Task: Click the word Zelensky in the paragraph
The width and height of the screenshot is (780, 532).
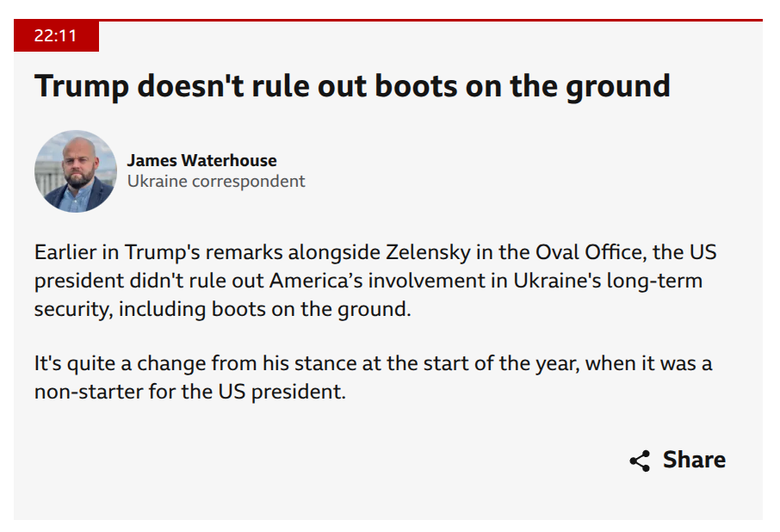Action: click(x=428, y=252)
